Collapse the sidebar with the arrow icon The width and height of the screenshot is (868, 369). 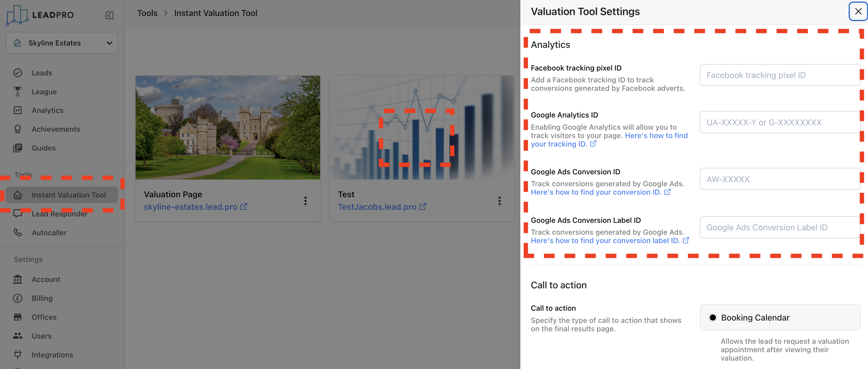[x=109, y=15]
